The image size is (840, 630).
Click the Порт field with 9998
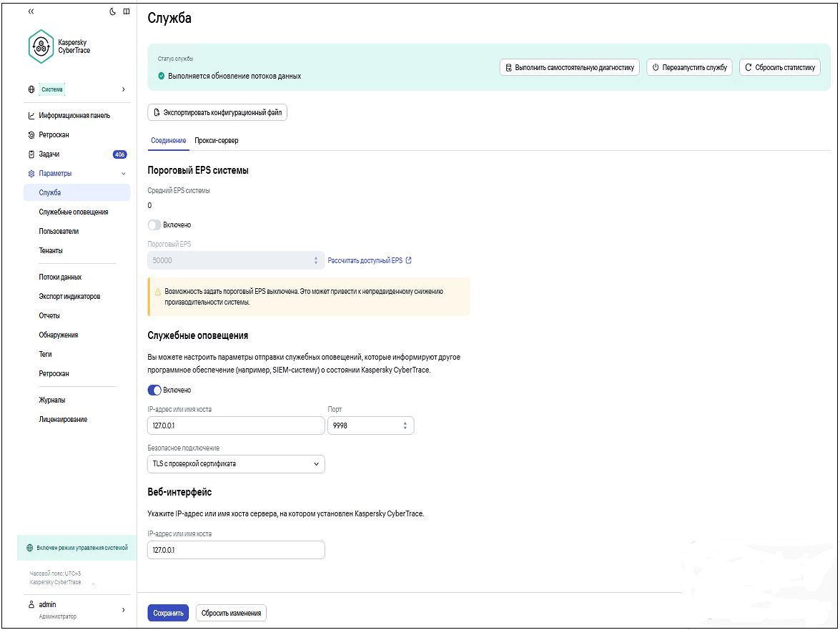(371, 426)
